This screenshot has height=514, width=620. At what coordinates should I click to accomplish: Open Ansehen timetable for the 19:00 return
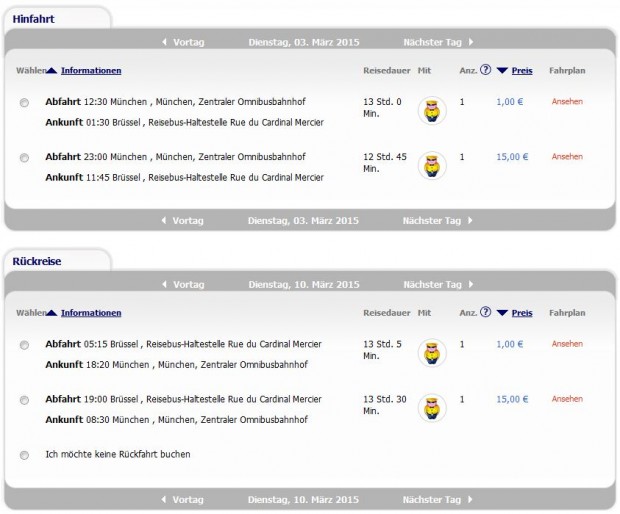(567, 399)
